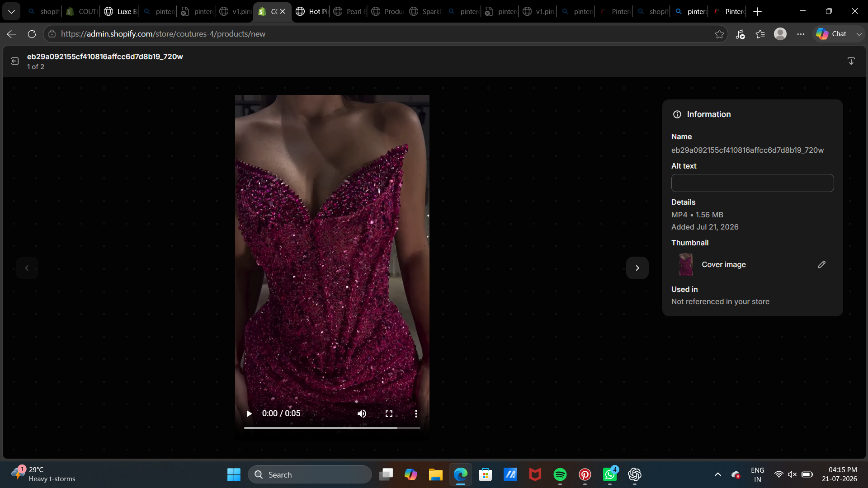Exit the media viewer
Screen dimensions: 868x488
(15, 61)
